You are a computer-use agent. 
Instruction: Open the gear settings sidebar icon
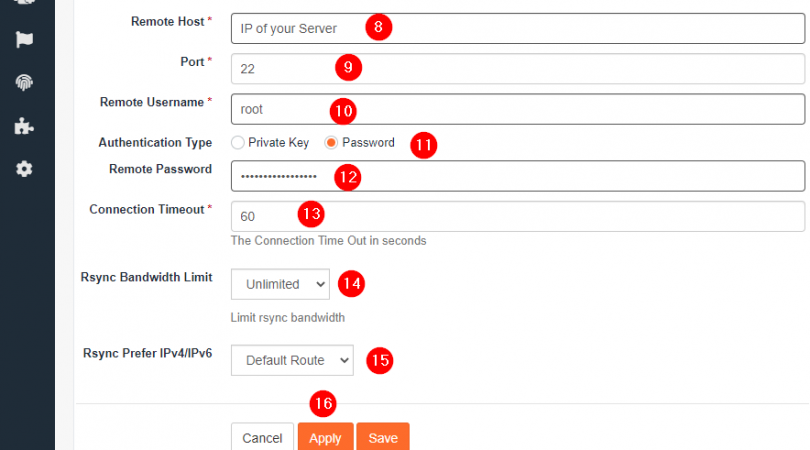24,168
